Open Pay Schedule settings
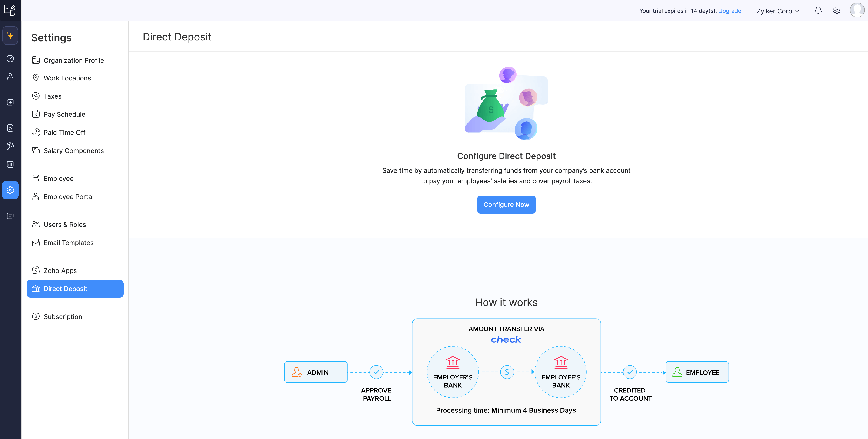 [64, 114]
